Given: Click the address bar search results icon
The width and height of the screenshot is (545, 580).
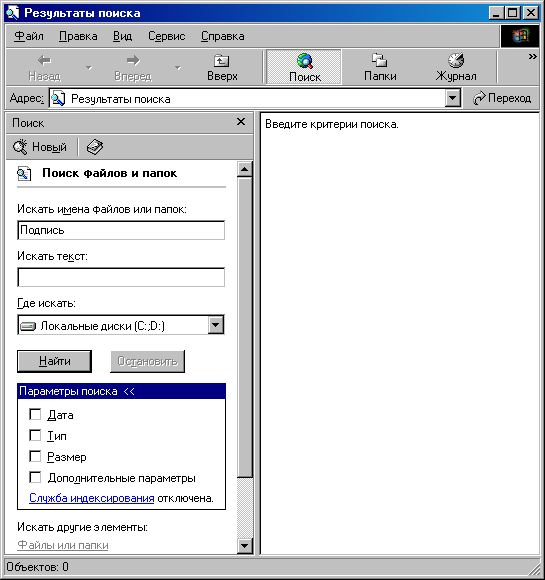Looking at the screenshot, I should [58, 99].
